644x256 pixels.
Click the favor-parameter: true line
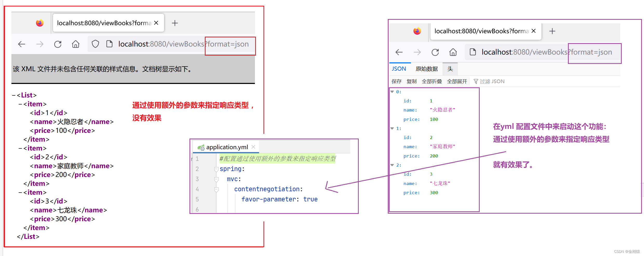click(x=280, y=199)
